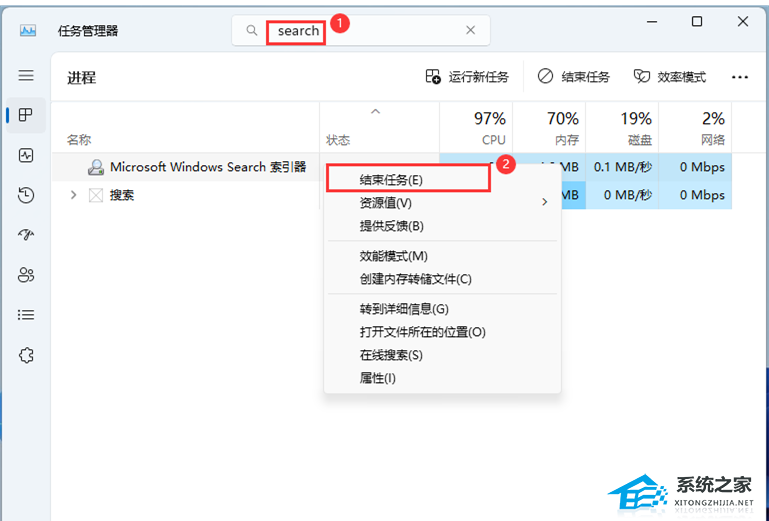Expand the 搜索 process group
The height and width of the screenshot is (521, 769).
74,195
